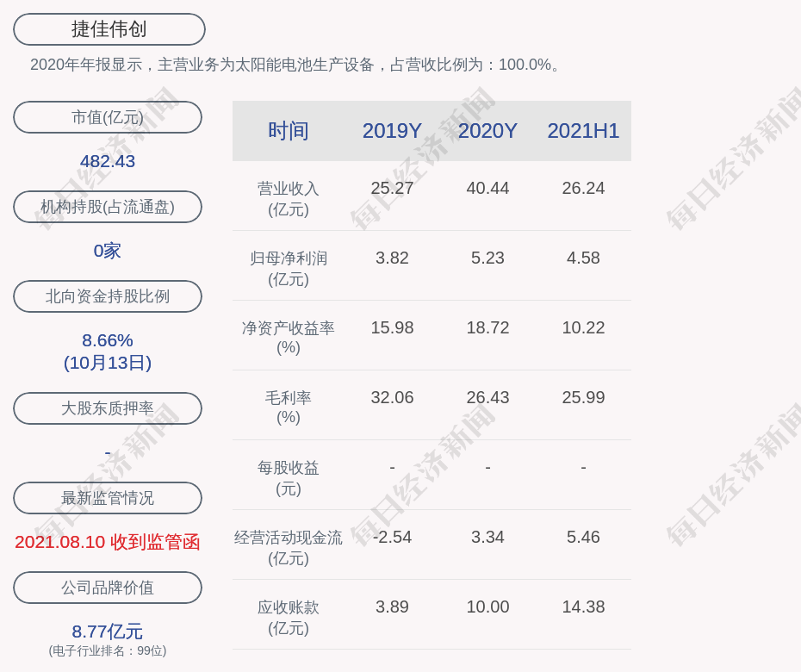Click the 应收账款 2021H1 value 14.38
801x672 pixels.
click(x=583, y=607)
